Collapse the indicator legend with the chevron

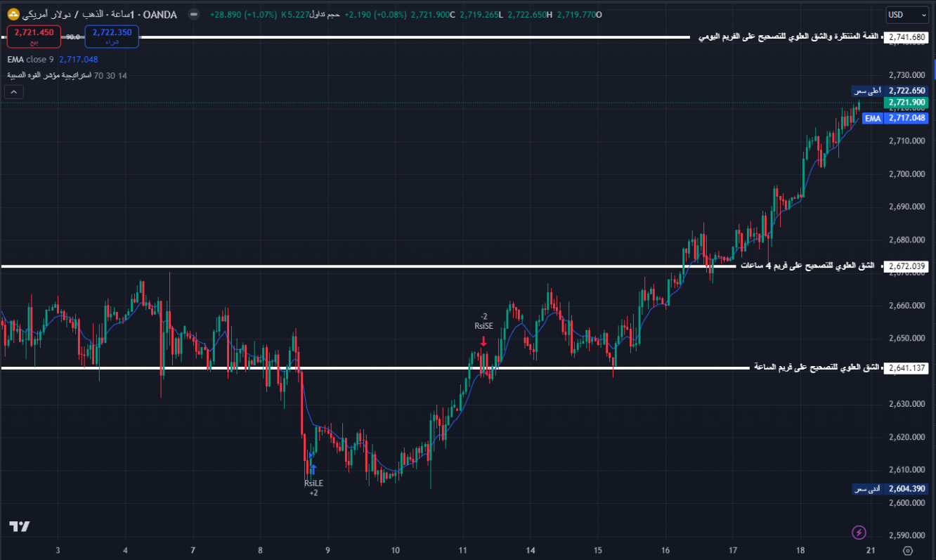pyautogui.click(x=14, y=91)
